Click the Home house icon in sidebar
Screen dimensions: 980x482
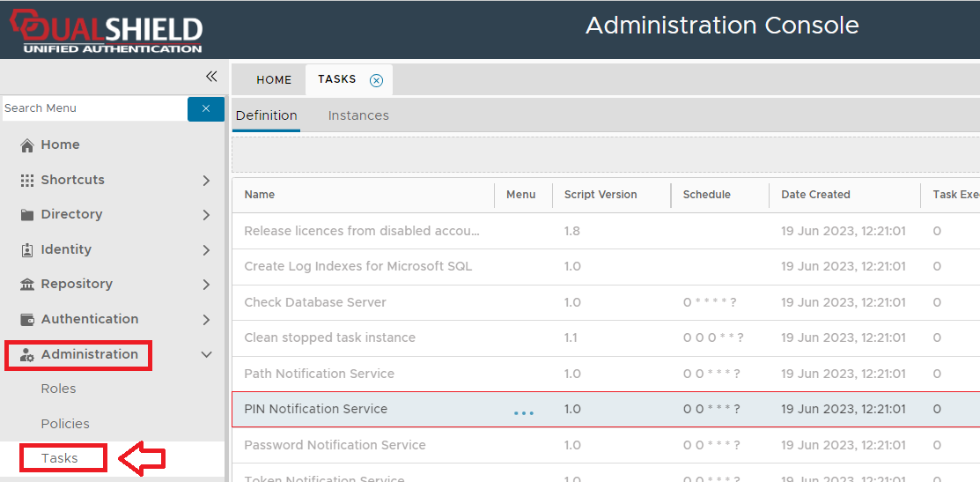(x=27, y=145)
